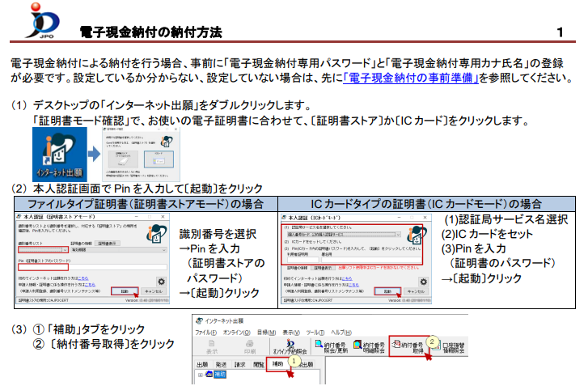Click gear settings icon in IC card dialog
The image size is (588, 386).
coord(423,282)
